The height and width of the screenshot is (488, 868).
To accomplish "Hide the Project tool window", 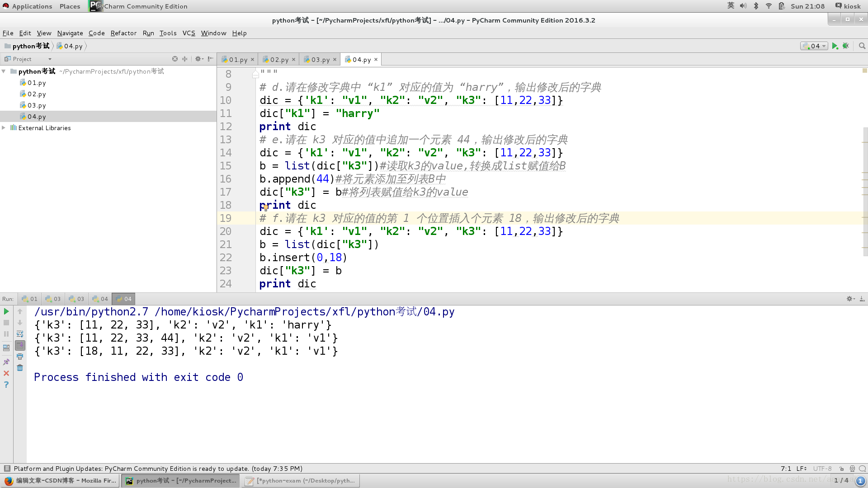I will 211,59.
